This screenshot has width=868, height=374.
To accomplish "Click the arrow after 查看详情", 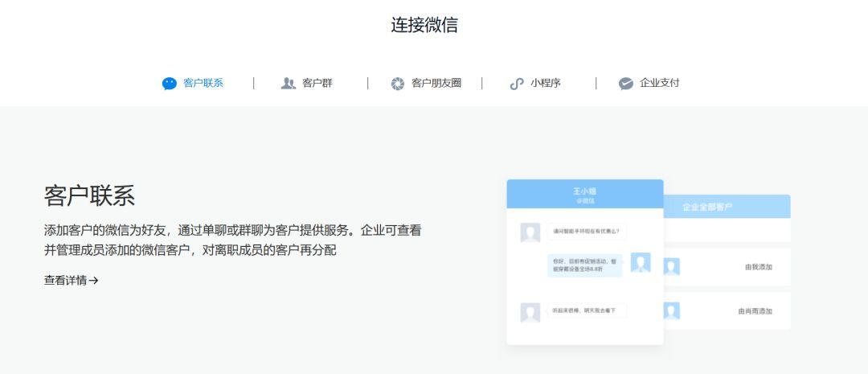I will tap(93, 281).
